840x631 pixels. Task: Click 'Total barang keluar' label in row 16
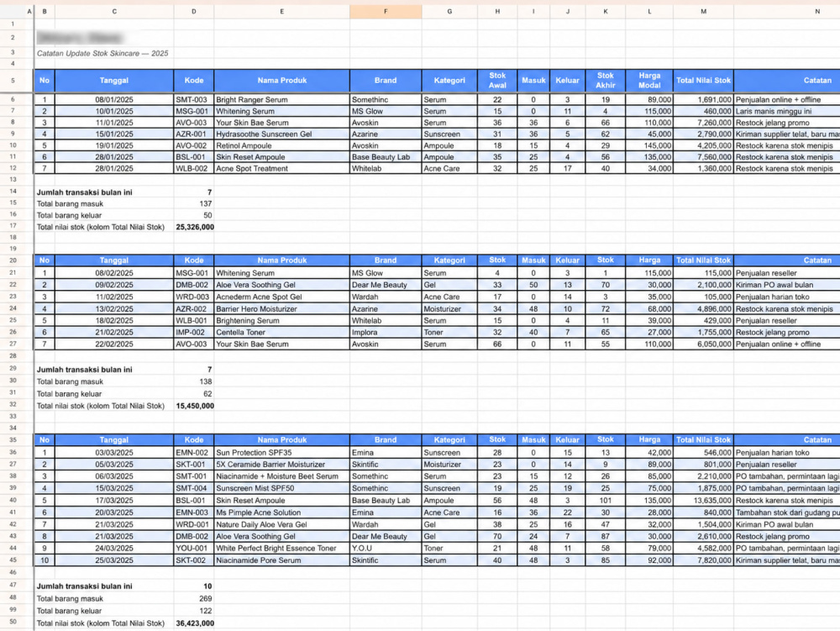69,215
